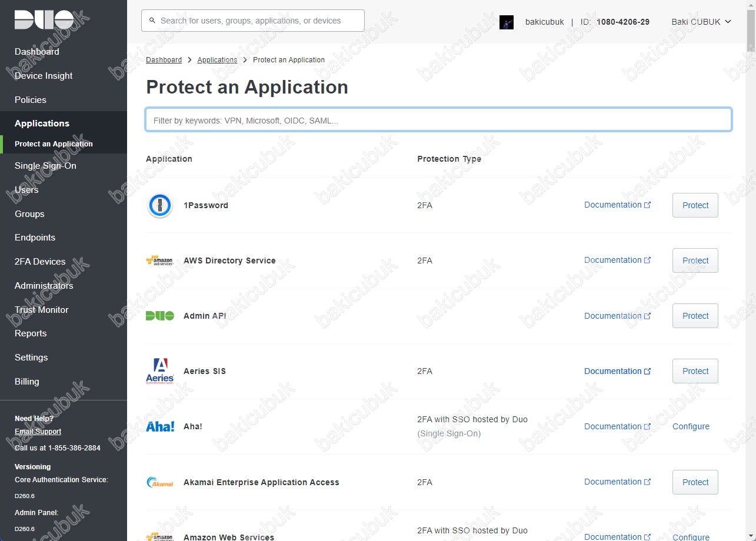The height and width of the screenshot is (541, 756).
Task: Click the Aeries SIS application name
Action: (205, 371)
